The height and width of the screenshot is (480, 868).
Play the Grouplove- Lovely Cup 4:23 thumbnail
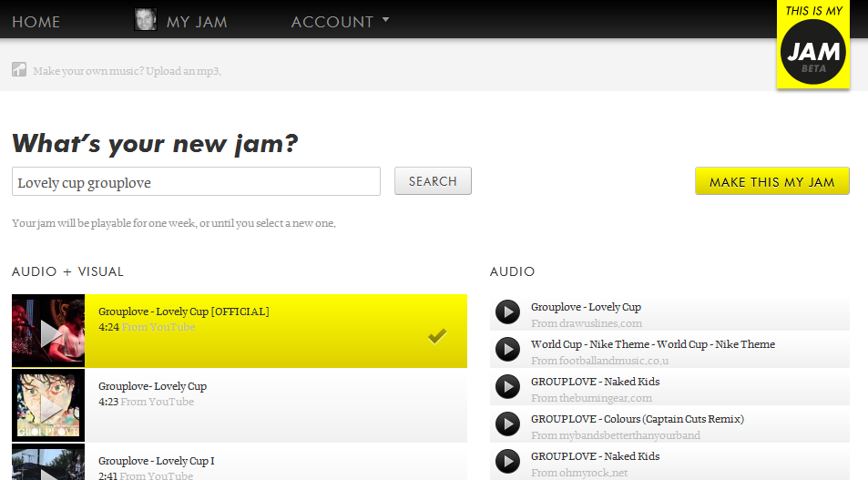tap(48, 405)
